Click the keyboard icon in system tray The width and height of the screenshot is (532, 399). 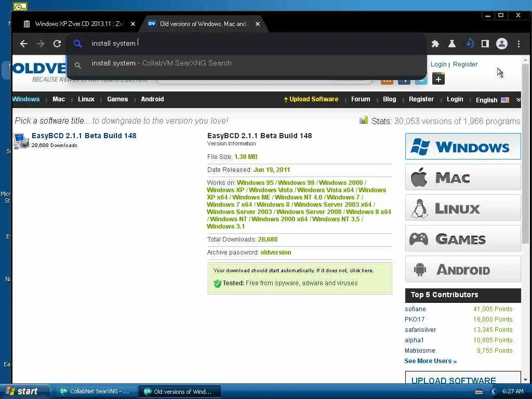click(478, 392)
